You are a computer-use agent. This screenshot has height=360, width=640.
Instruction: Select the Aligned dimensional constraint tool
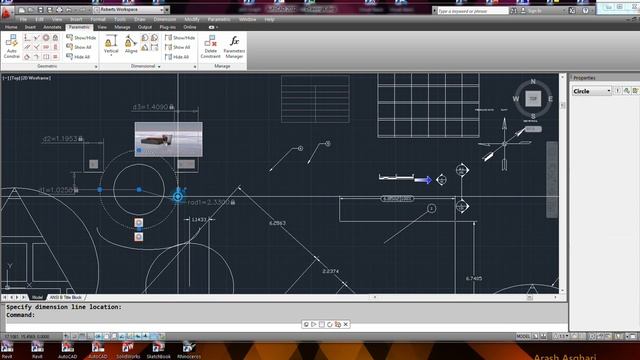click(131, 44)
